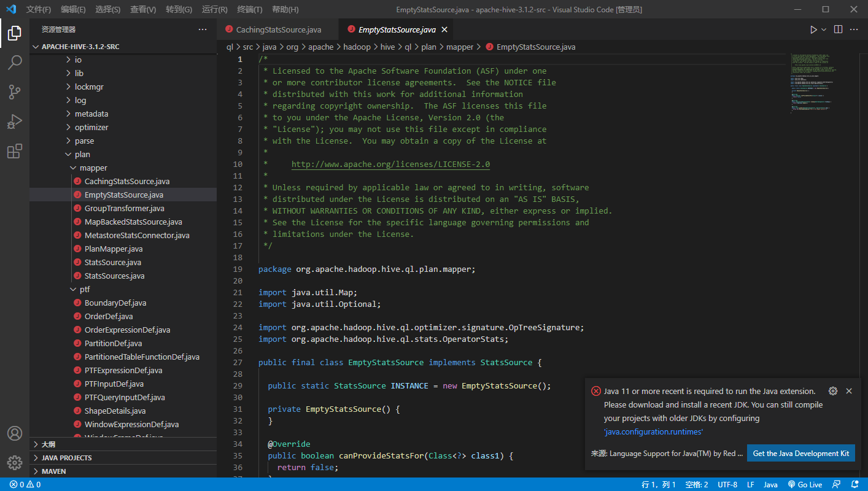868x491 pixels.
Task: Click Go Live in status bar
Action: coord(805,484)
